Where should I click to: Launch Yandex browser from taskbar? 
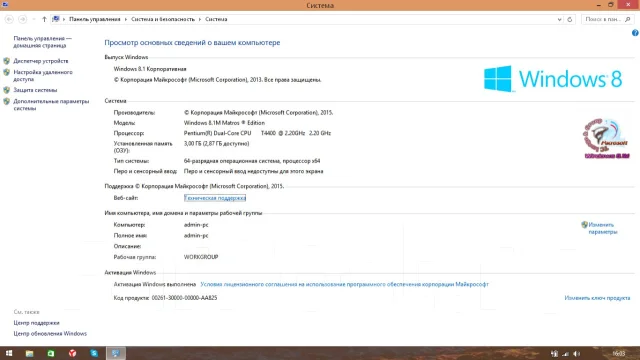[x=72, y=353]
